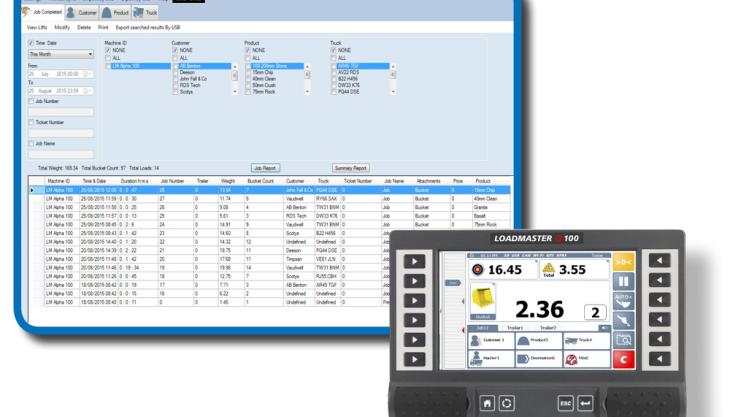Screen dimensions: 730x417
Task: Click the Summary Report button
Action: [351, 168]
